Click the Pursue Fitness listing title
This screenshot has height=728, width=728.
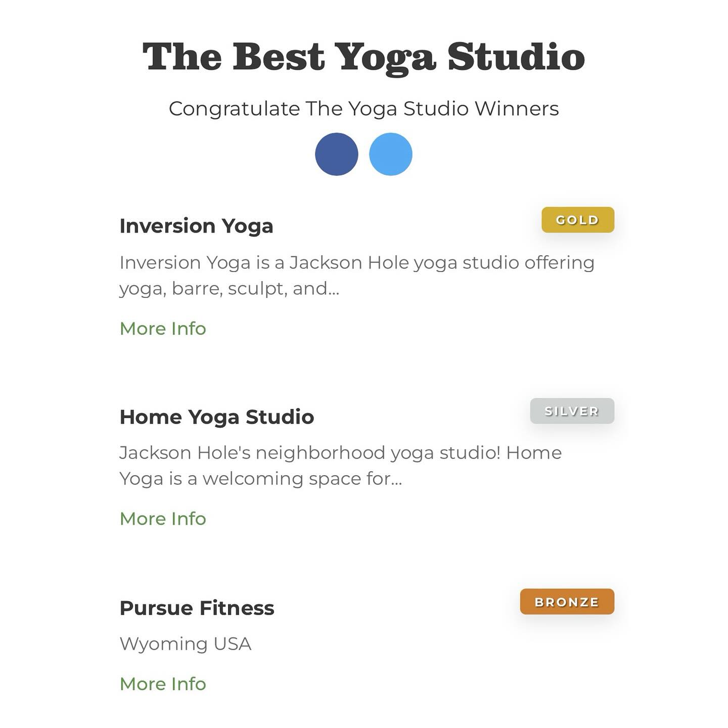coord(197,608)
